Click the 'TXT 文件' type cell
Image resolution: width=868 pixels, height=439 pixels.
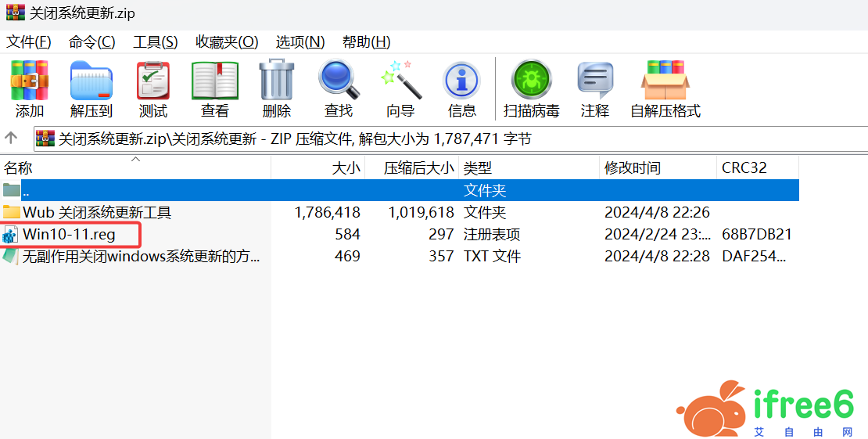coord(492,256)
